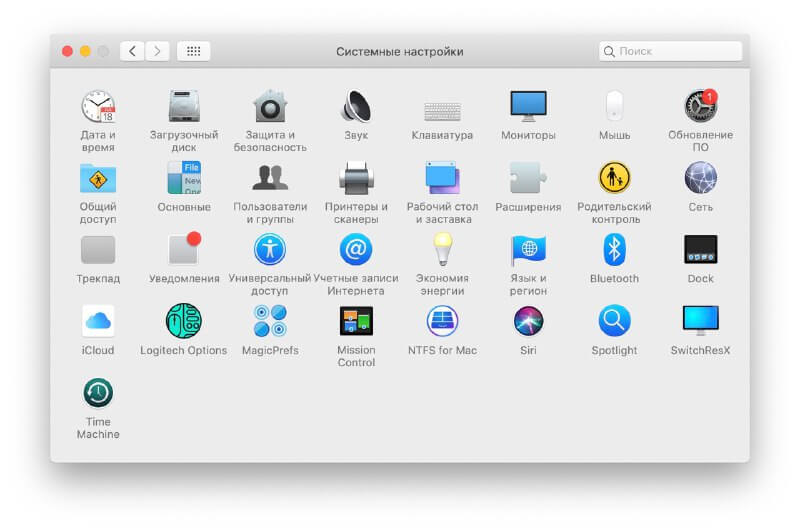Open MagicPrefs pane
Viewport: 800px width, 529px height.
click(270, 321)
